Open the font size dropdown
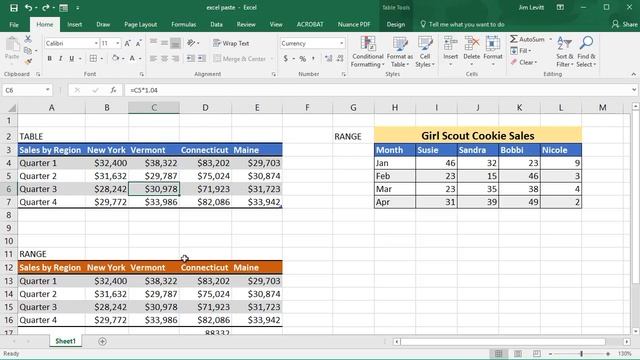This screenshot has width=640, height=360. pos(118,43)
